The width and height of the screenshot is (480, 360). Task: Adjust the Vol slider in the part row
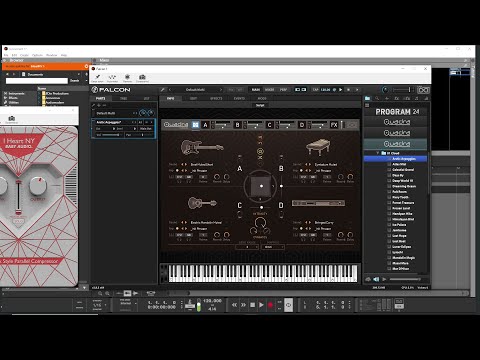tap(111, 135)
